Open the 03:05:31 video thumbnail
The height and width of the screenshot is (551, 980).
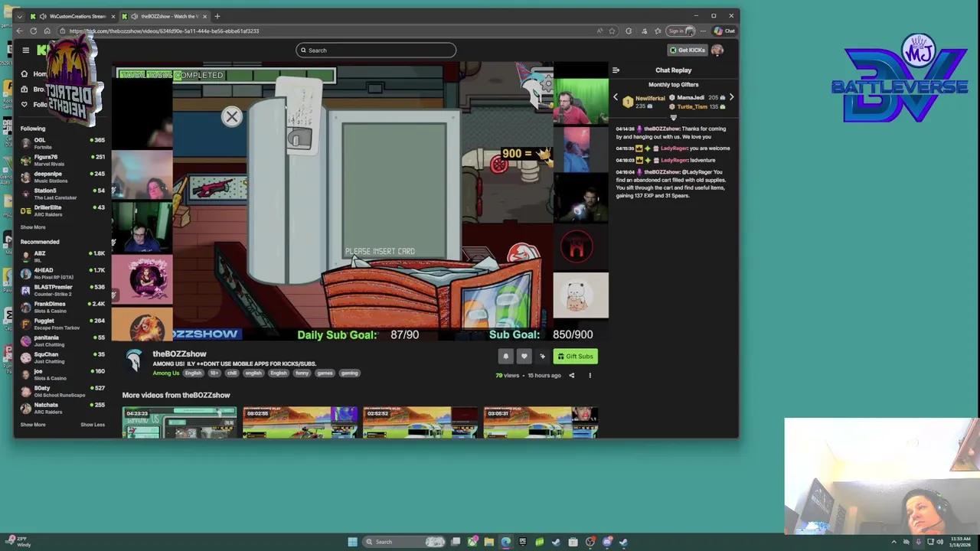pos(541,422)
